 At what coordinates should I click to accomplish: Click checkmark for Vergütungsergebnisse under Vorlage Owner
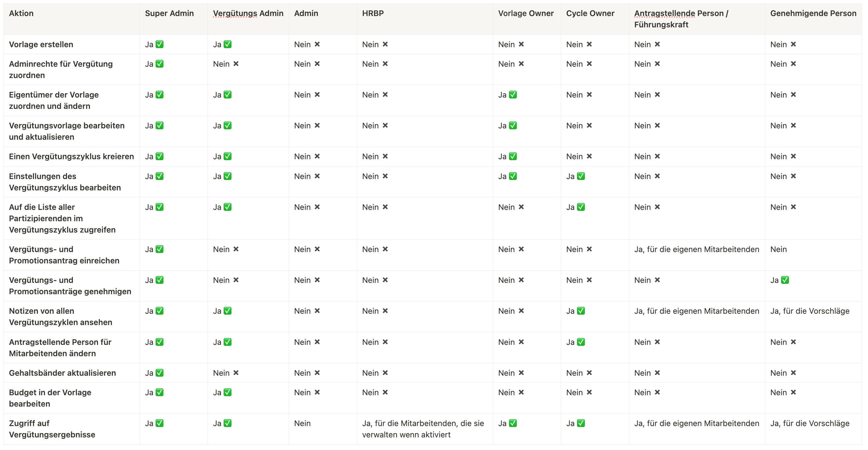tap(513, 423)
